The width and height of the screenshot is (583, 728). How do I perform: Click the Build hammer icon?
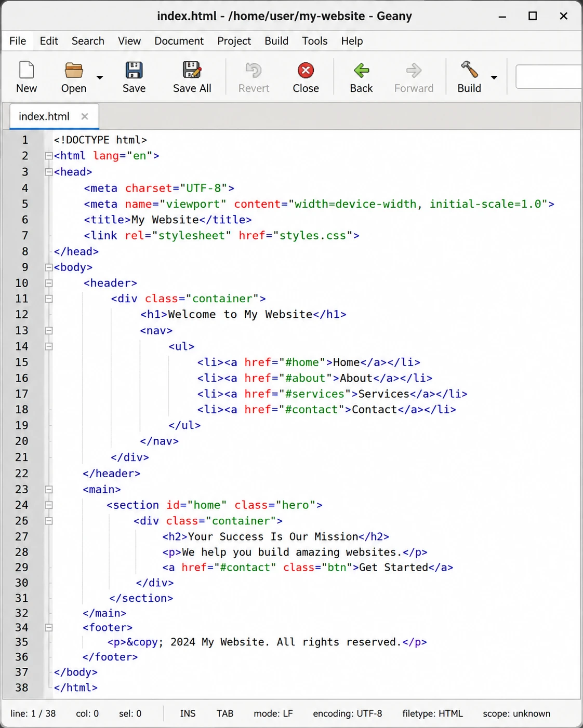(469, 69)
